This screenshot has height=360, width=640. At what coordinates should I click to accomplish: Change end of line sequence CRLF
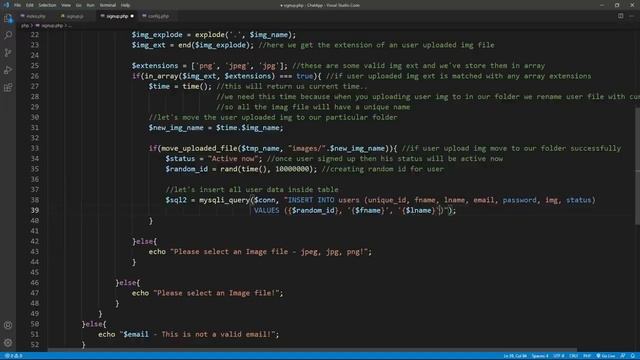(573, 356)
